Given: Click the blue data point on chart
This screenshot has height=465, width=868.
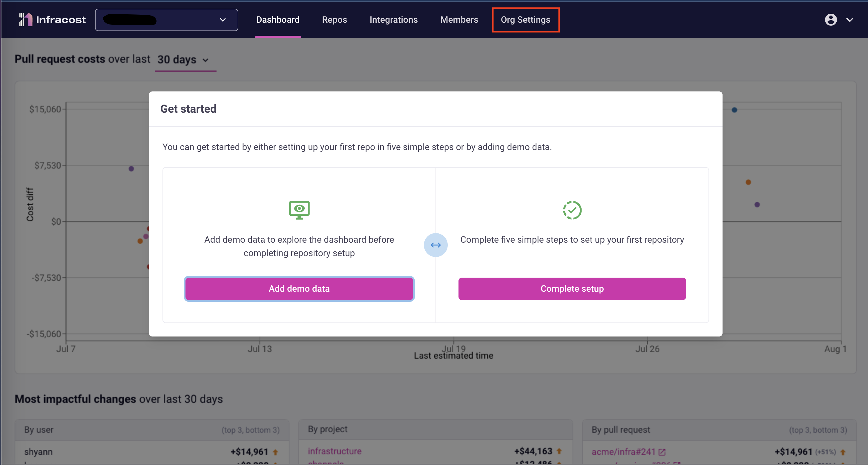Looking at the screenshot, I should pos(734,110).
